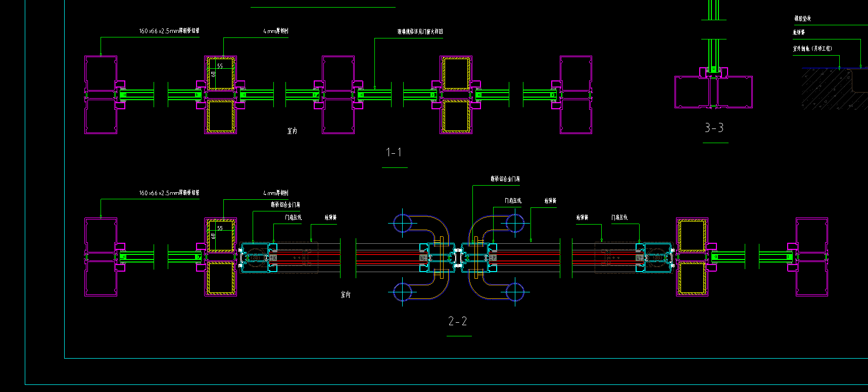Click the "橡胶垫块" label at top right
Viewport: 868px width, 392px height.
click(803, 18)
